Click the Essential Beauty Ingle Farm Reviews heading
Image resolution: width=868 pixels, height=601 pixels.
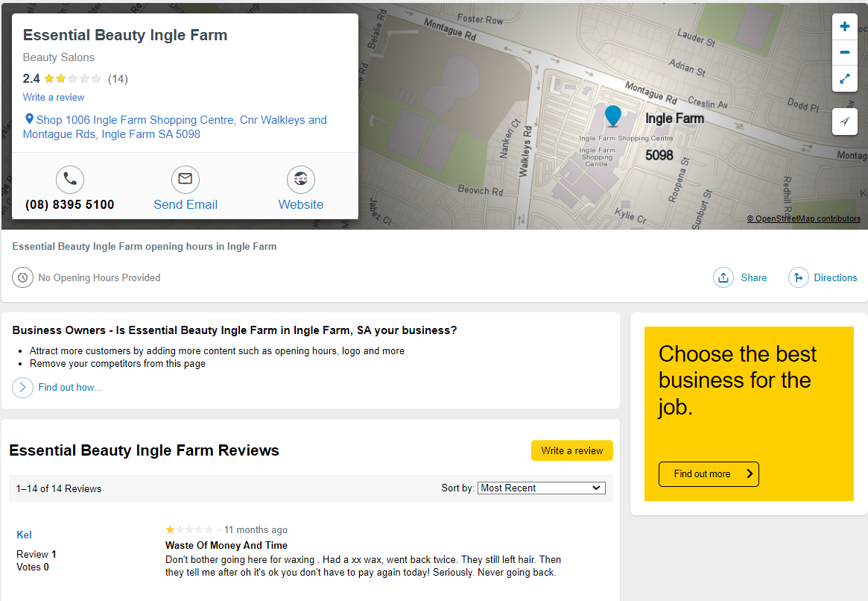pos(144,450)
